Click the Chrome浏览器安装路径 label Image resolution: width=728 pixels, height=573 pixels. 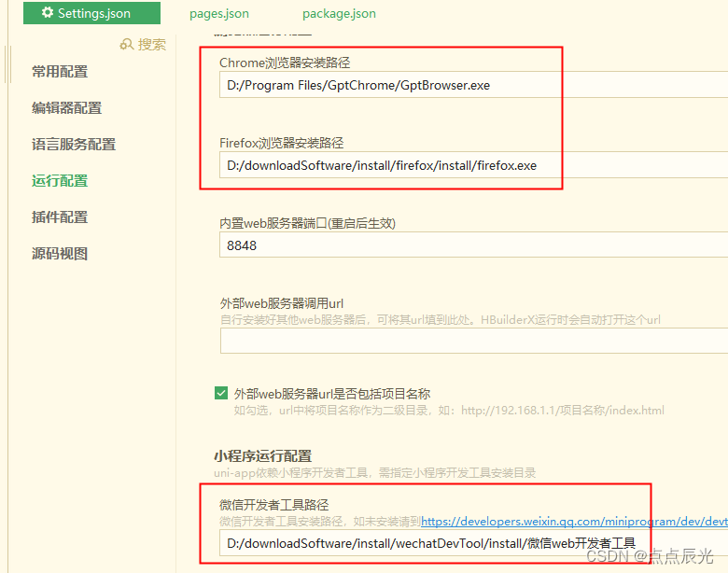point(285,63)
